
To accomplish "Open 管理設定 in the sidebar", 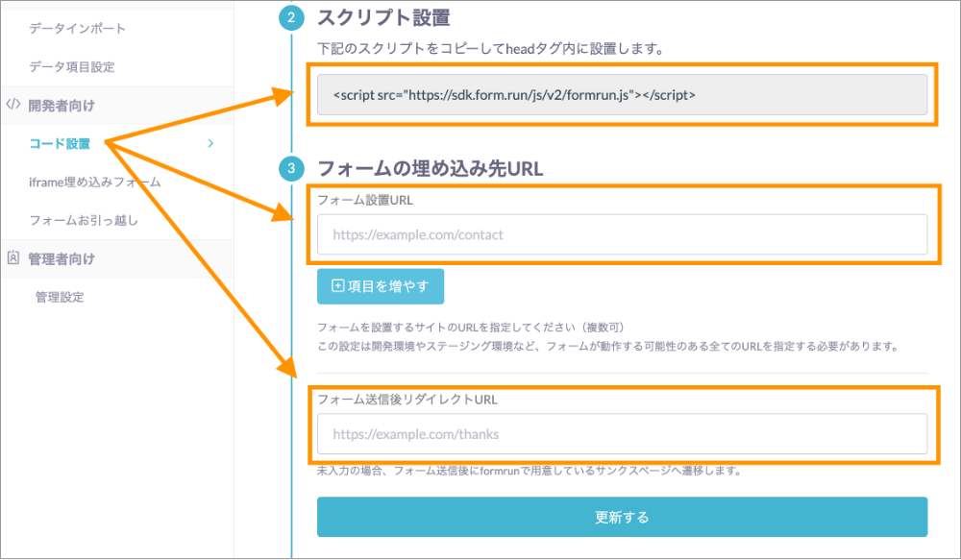I will click(60, 297).
